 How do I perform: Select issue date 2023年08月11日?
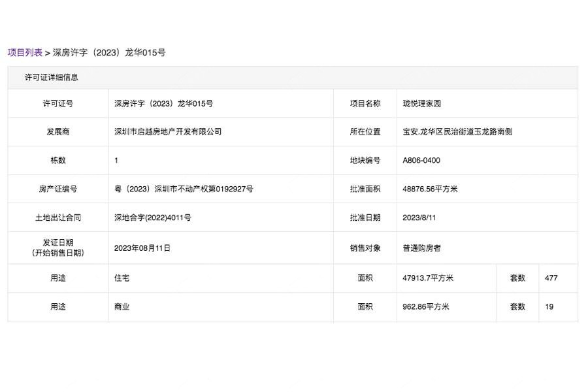tap(142, 248)
